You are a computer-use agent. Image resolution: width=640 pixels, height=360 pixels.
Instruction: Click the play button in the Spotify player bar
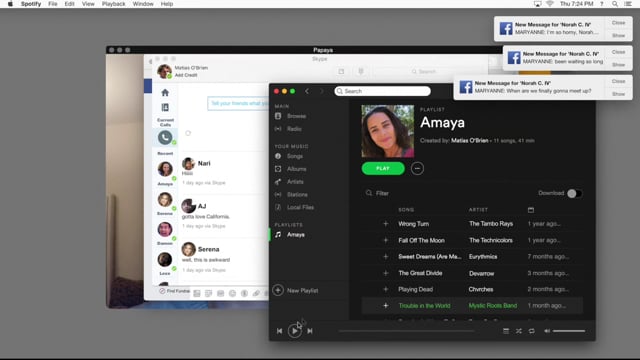pyautogui.click(x=294, y=331)
